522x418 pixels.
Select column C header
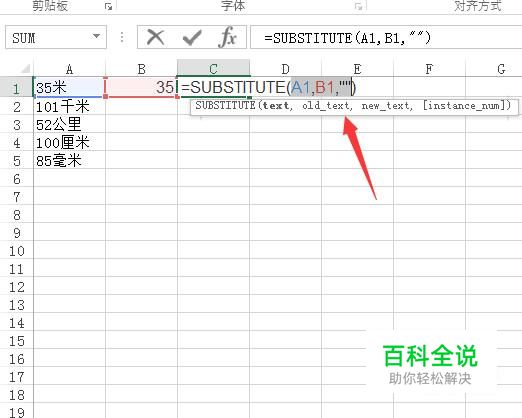[214, 68]
